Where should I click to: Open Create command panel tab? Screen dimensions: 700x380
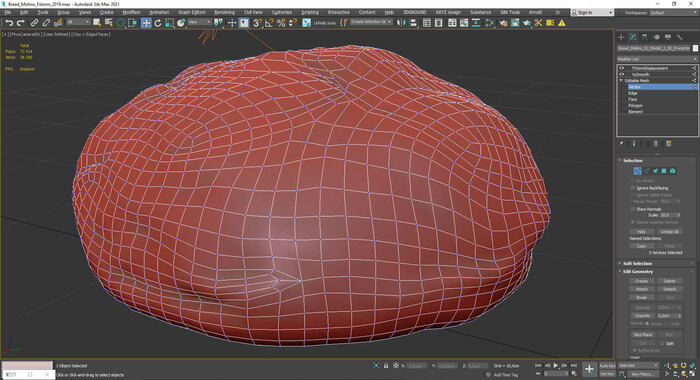(x=621, y=37)
